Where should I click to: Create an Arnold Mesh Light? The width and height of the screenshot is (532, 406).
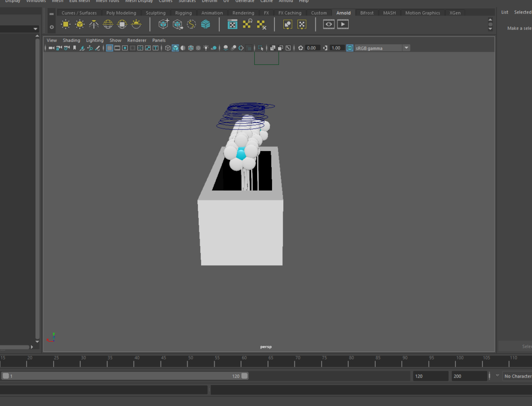tap(80, 24)
